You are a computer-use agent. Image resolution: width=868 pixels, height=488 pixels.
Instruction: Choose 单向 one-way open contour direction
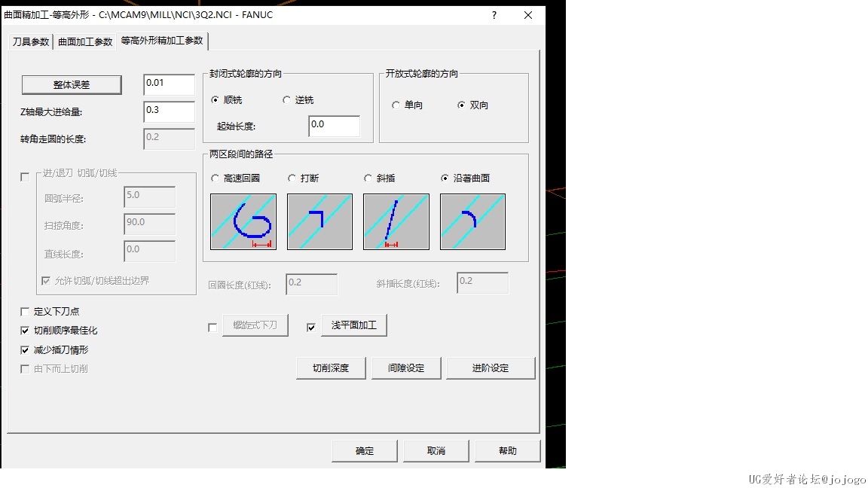coord(396,105)
